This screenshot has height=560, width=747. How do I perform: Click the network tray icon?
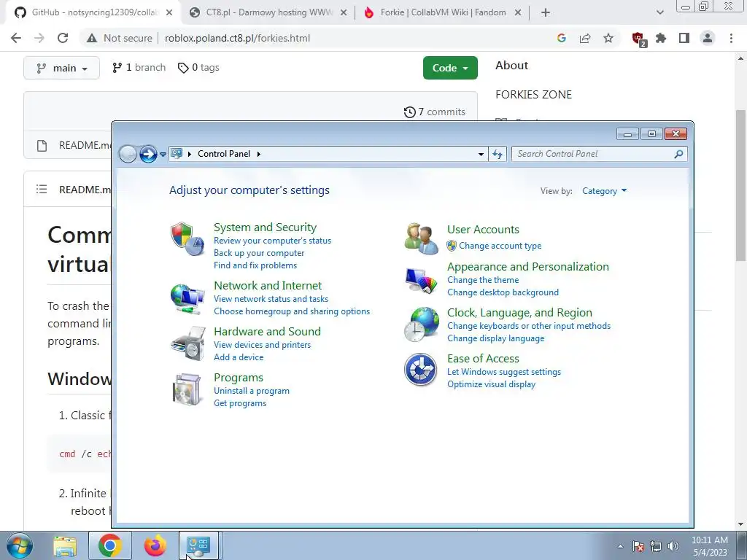coord(656,546)
